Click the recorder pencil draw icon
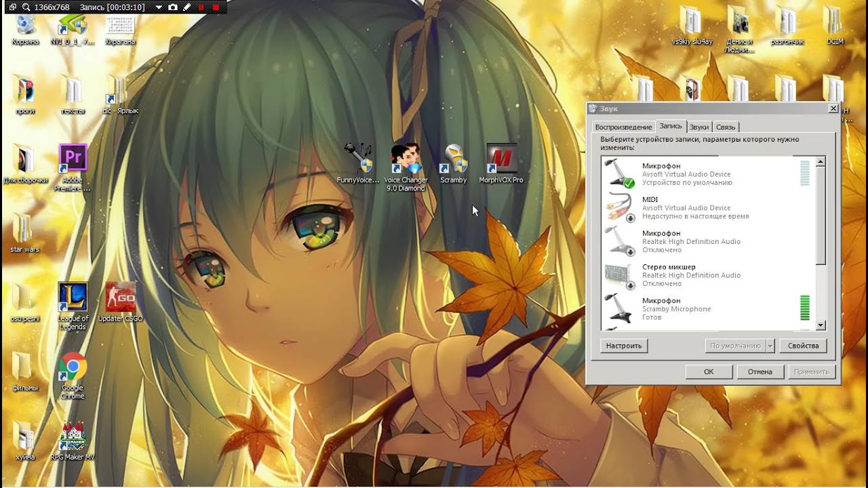Viewport: 868px width, 488px height. click(x=186, y=7)
